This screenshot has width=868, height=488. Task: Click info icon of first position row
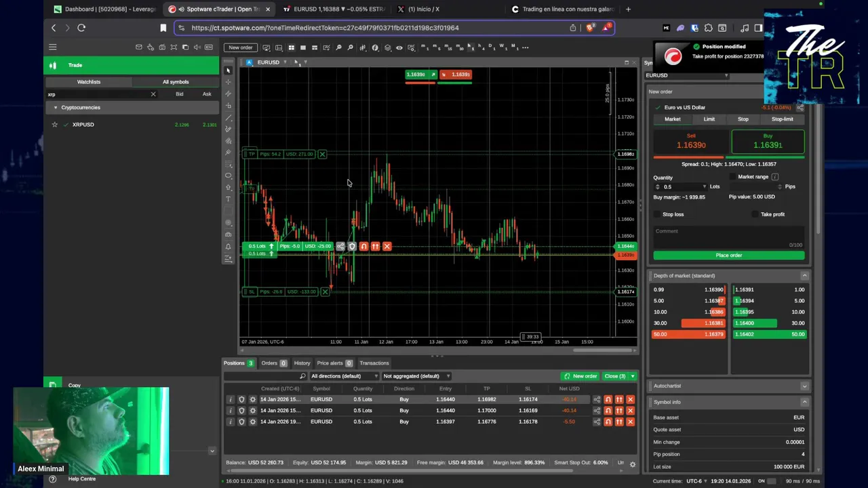click(x=230, y=399)
